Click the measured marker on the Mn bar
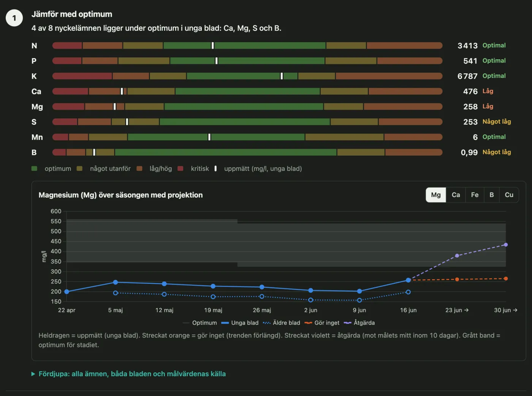532x396 pixels. pos(209,137)
